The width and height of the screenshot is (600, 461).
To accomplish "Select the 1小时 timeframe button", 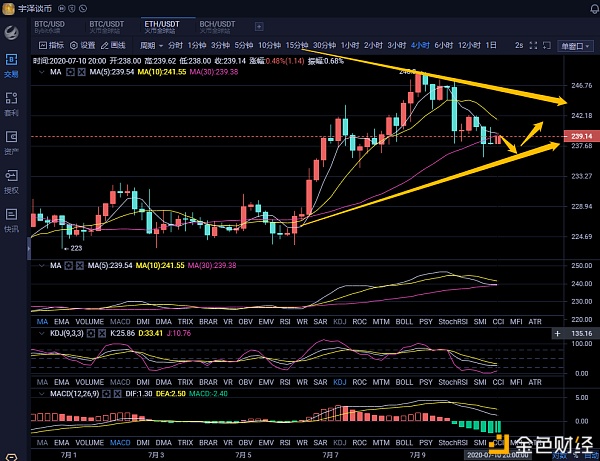I will point(348,45).
